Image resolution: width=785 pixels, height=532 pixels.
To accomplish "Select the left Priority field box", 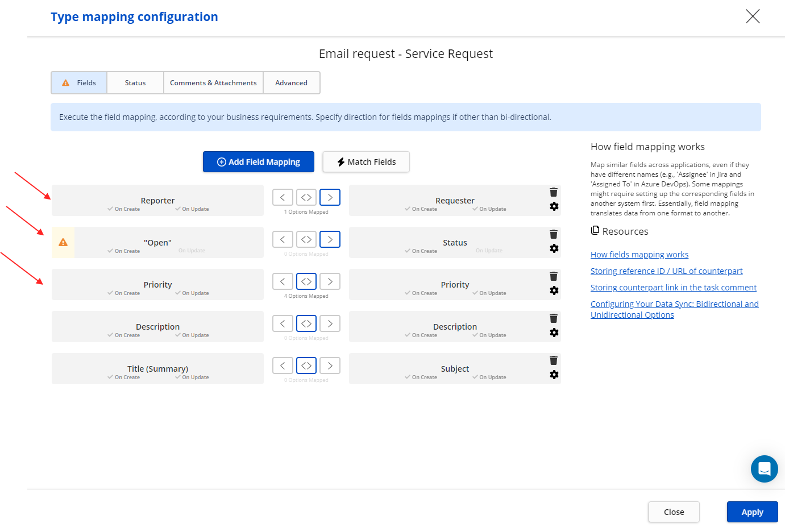I will click(157, 284).
